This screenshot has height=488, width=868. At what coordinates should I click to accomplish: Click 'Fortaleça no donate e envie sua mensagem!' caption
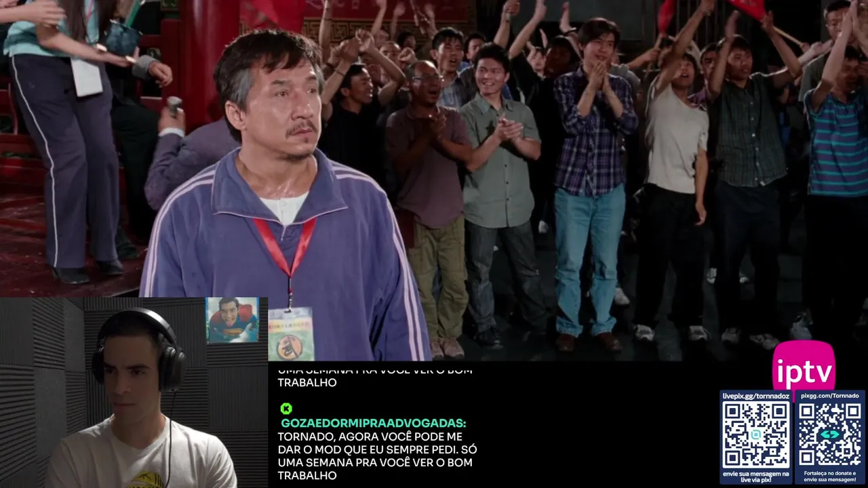829,476
